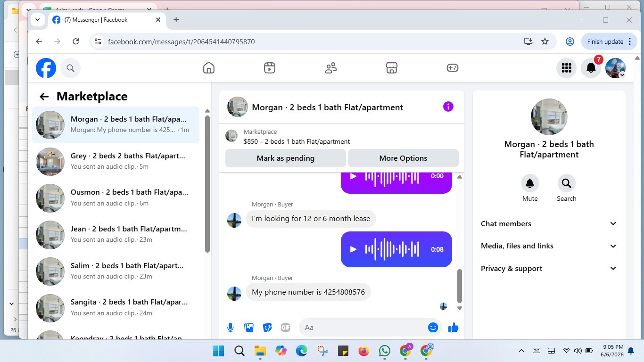Screen dimensions: 644x362
Task: Seek within the 0:08 audio waveform
Action: coord(392,249)
